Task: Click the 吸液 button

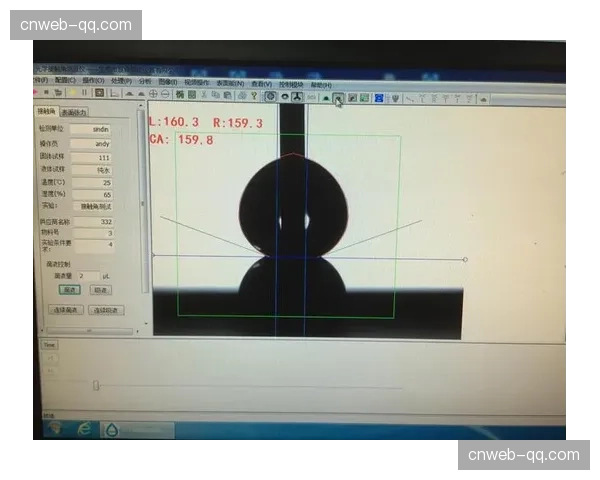Action: pos(100,289)
